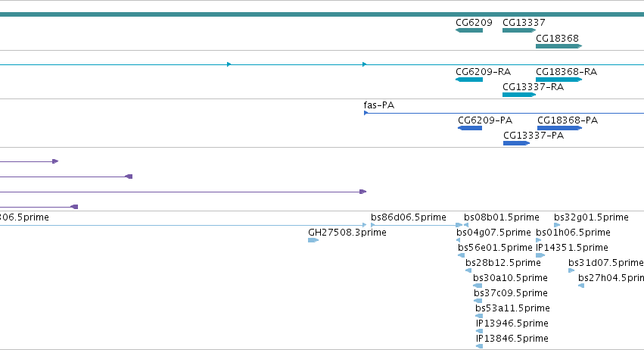Select the bs37c09.5prime EST feature
The height and width of the screenshot is (350, 644).
[478, 301]
